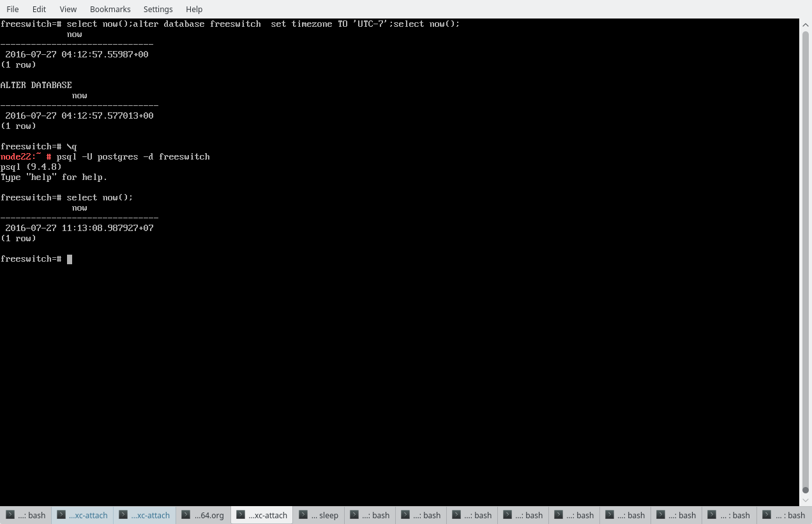Viewport: 812px width, 524px height.
Task: Select the active white xc-attach tab
Action: [262, 515]
